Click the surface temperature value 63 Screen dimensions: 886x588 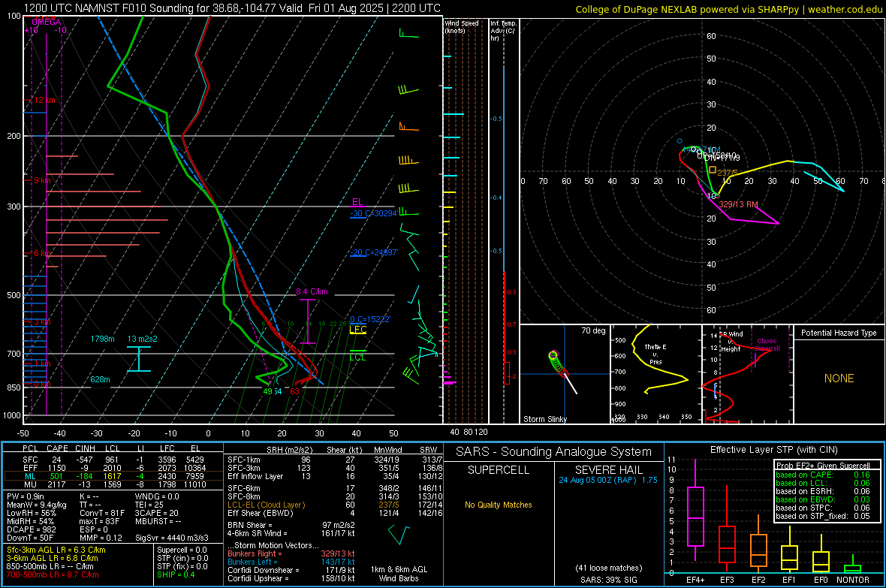pyautogui.click(x=294, y=391)
